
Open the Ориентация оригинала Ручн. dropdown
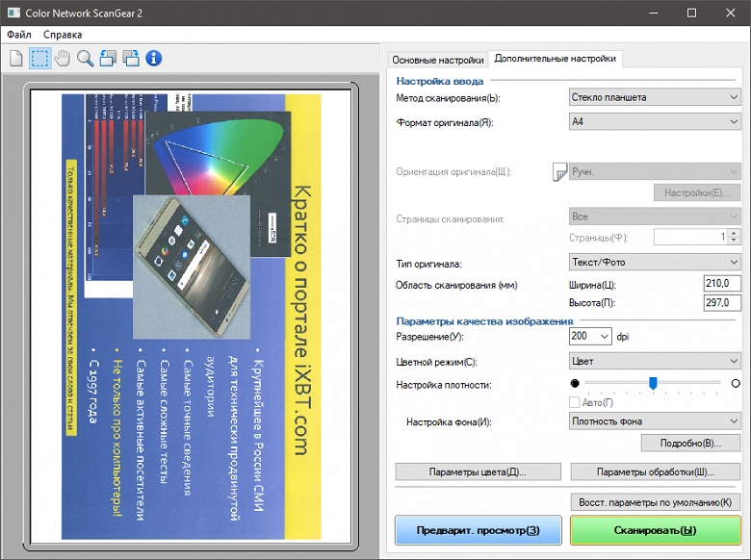(x=655, y=171)
